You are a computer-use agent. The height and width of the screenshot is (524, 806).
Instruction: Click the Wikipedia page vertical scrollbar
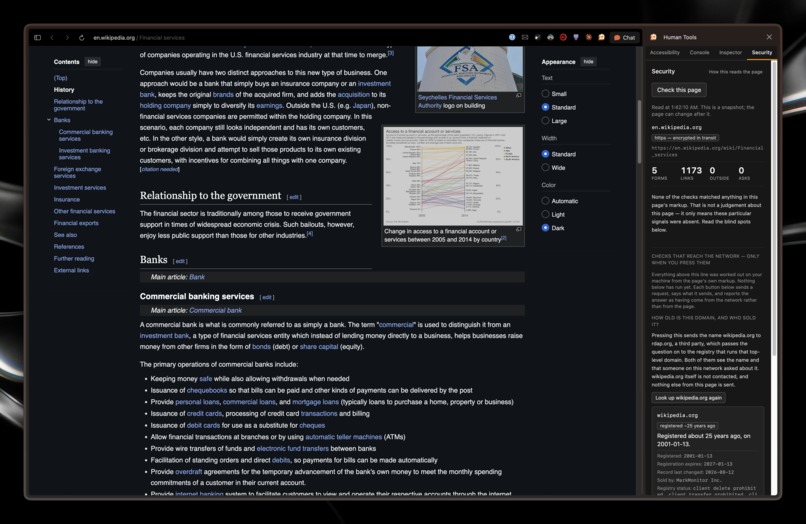[639, 131]
